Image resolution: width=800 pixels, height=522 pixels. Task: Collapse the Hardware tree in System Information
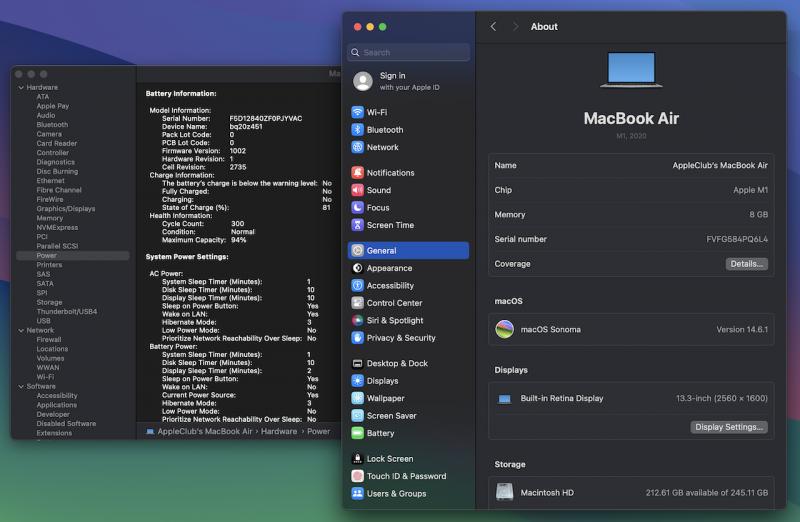pyautogui.click(x=21, y=88)
